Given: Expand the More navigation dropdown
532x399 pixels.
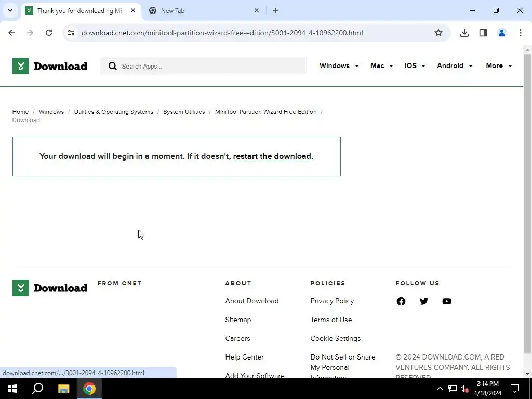Looking at the screenshot, I should coord(499,66).
